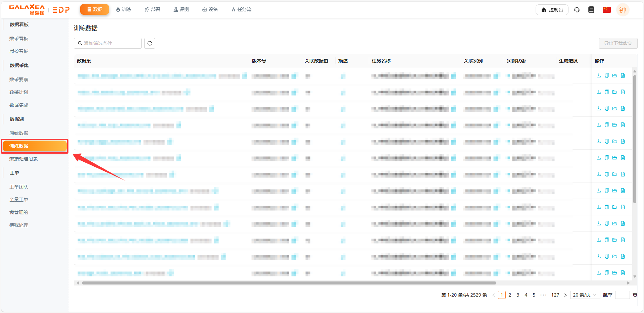The image size is (644, 313).
Task: Click the Chinese flag language icon
Action: [x=606, y=10]
